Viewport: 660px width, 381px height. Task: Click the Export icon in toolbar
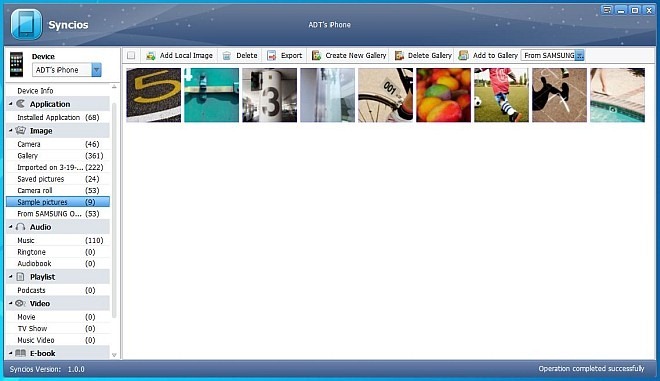pyautogui.click(x=271, y=56)
